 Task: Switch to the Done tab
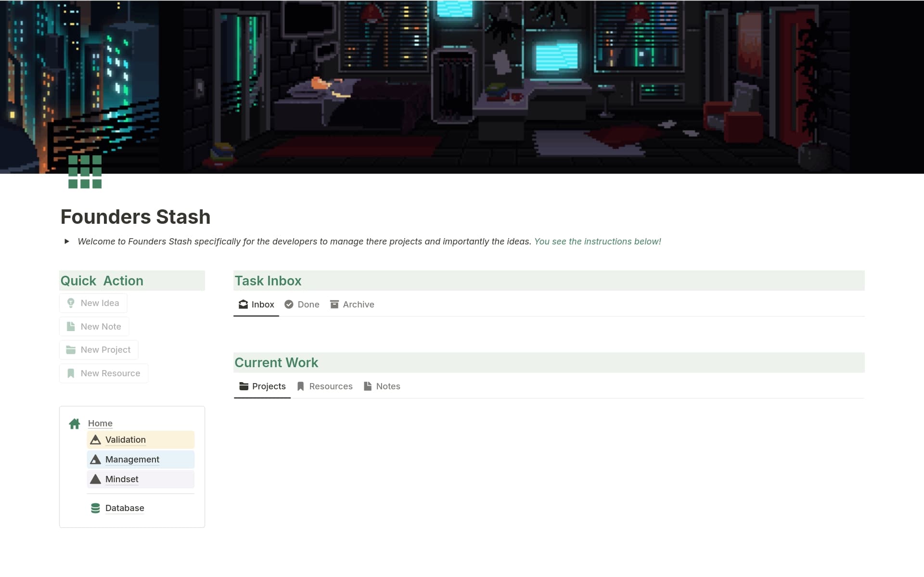pos(302,305)
